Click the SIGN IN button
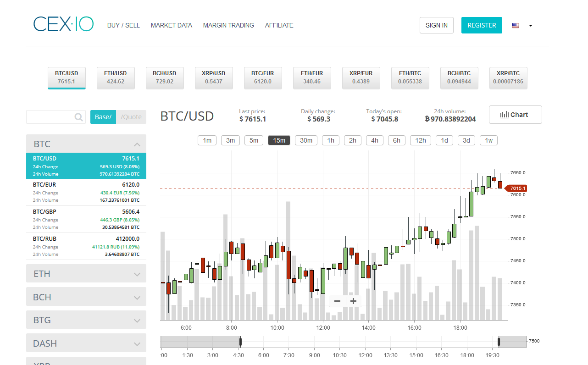This screenshot has width=588, height=365. click(x=437, y=25)
